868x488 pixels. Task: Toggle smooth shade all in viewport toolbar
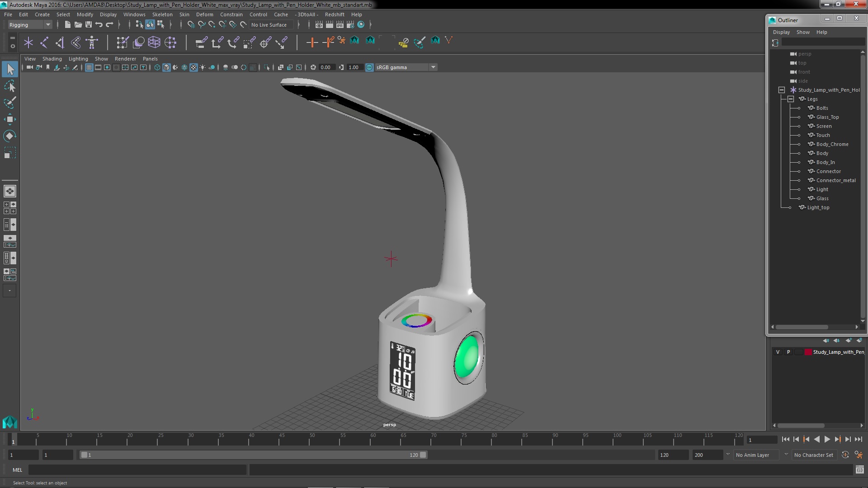click(166, 67)
